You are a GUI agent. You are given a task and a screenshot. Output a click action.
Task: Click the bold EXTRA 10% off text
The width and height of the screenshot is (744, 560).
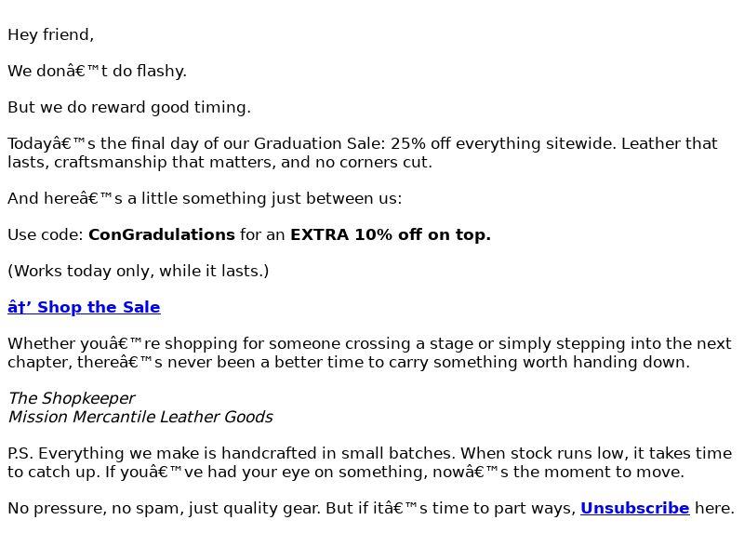pos(390,234)
